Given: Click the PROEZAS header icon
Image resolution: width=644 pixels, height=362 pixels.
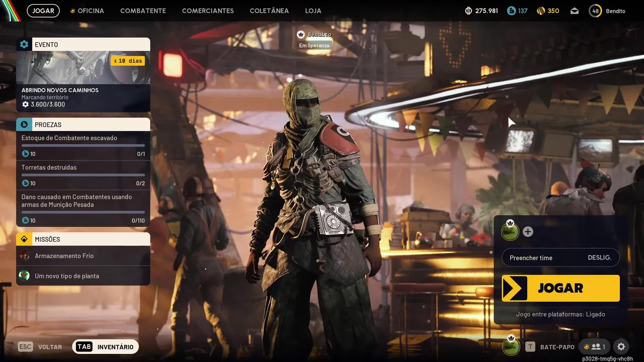Looking at the screenshot, I should tap(24, 124).
